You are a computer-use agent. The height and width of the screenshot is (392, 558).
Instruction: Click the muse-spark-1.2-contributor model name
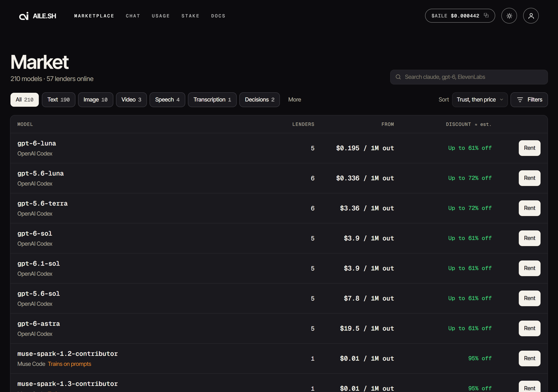67,354
